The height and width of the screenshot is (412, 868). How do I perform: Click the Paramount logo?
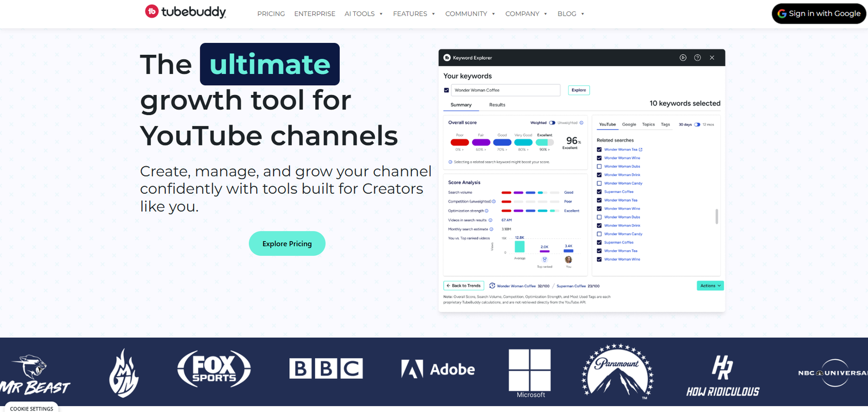coord(618,371)
